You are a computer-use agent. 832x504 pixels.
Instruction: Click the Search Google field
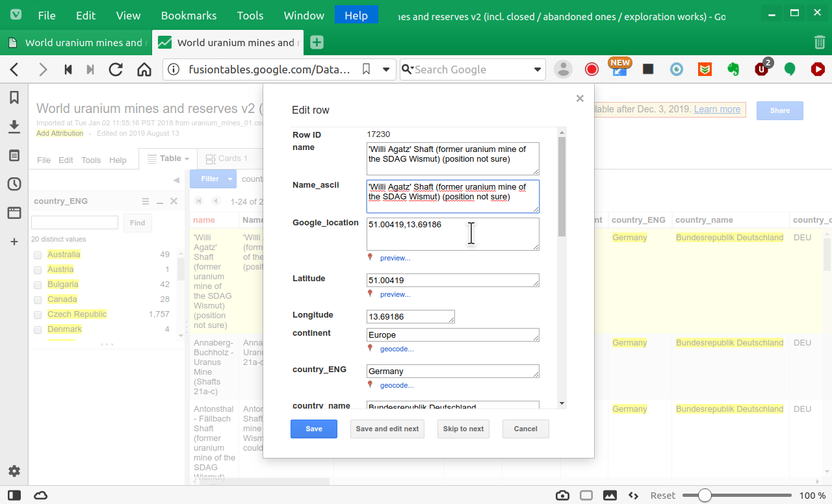pos(472,69)
